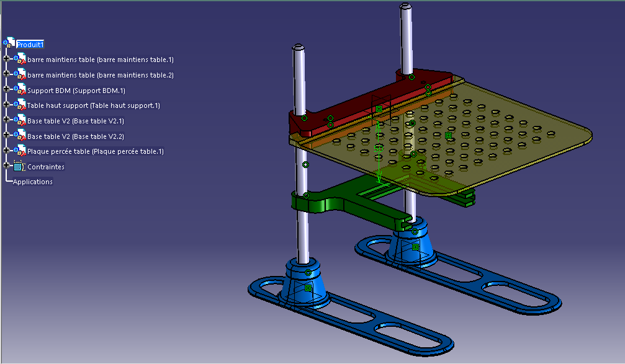Expand the barre maintiens table.2 node

tap(6, 74)
